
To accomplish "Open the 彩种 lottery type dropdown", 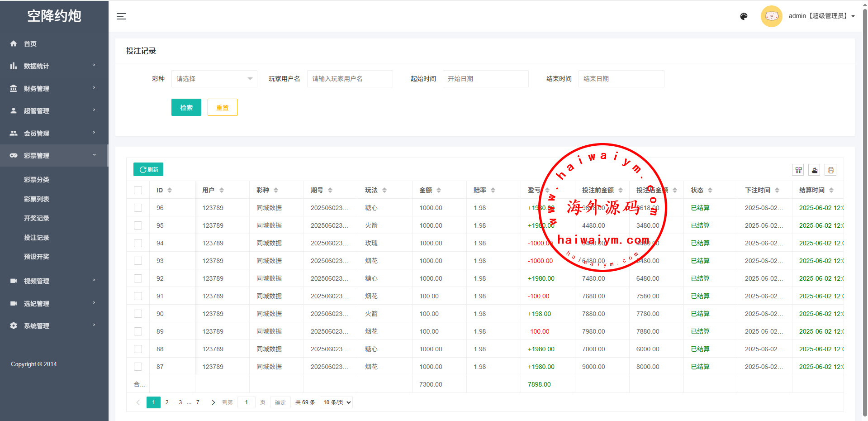I will pyautogui.click(x=214, y=79).
